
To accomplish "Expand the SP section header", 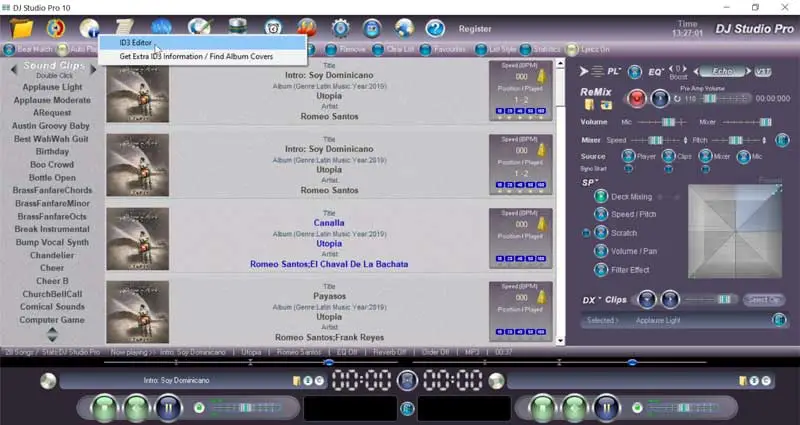I will tap(590, 182).
